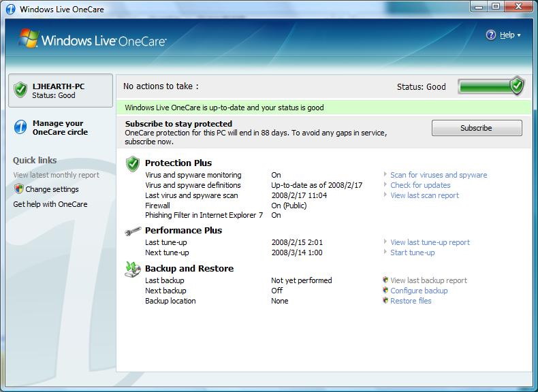Viewport: 538px width, 392px height.
Task: Open Change settings
Action: click(52, 189)
